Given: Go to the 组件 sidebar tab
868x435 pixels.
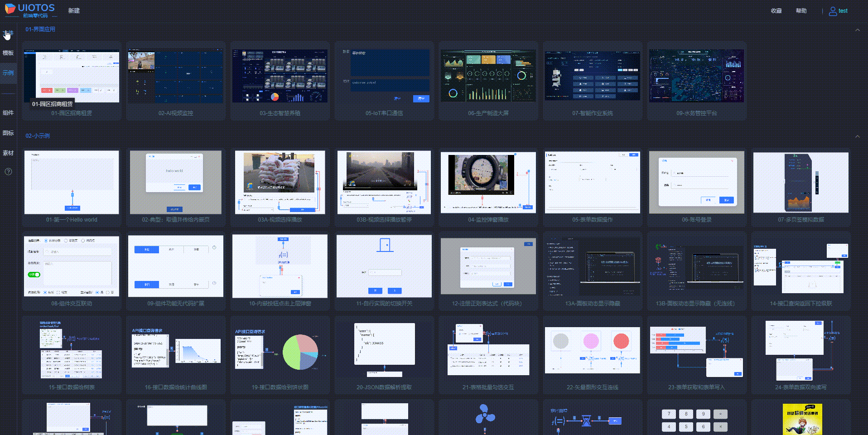Looking at the screenshot, I should coord(8,113).
